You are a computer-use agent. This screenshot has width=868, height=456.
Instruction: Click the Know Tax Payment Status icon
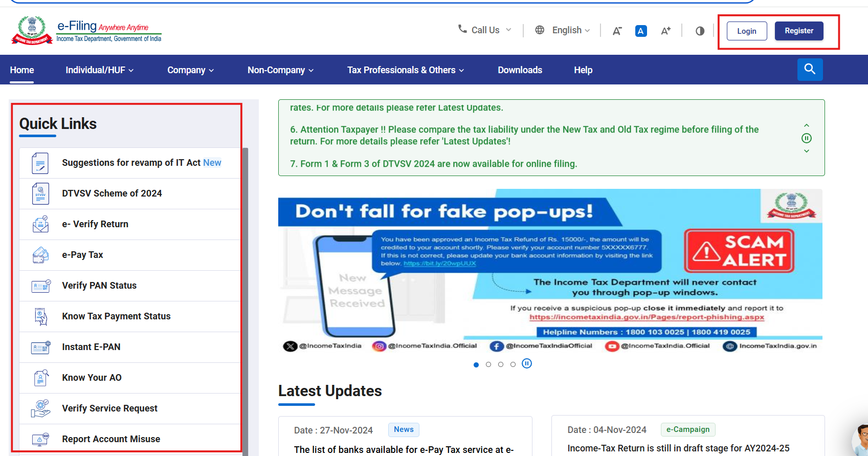tap(41, 316)
